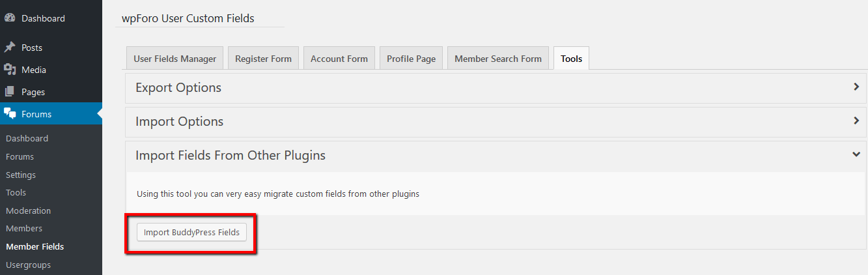Click Tools link in Forums submenu
This screenshot has width=868, height=275.
[16, 192]
